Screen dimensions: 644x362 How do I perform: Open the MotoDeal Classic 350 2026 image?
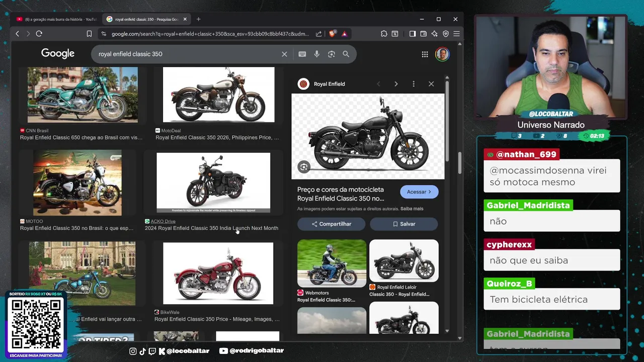click(x=219, y=95)
